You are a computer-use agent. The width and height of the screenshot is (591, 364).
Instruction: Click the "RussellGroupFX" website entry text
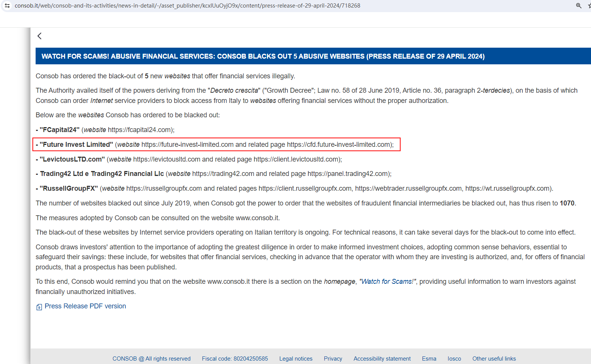294,188
